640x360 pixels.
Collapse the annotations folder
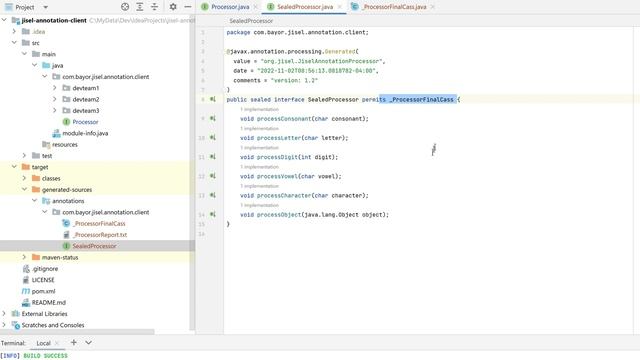click(x=35, y=201)
